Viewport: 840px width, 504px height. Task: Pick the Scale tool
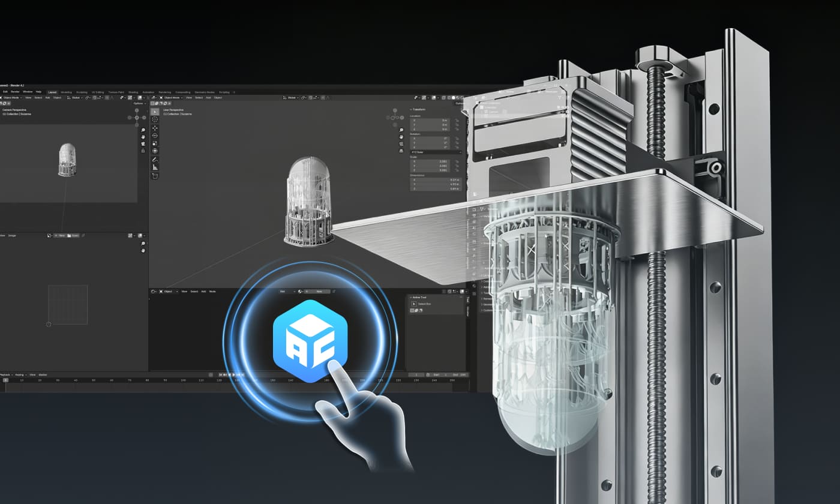(155, 142)
